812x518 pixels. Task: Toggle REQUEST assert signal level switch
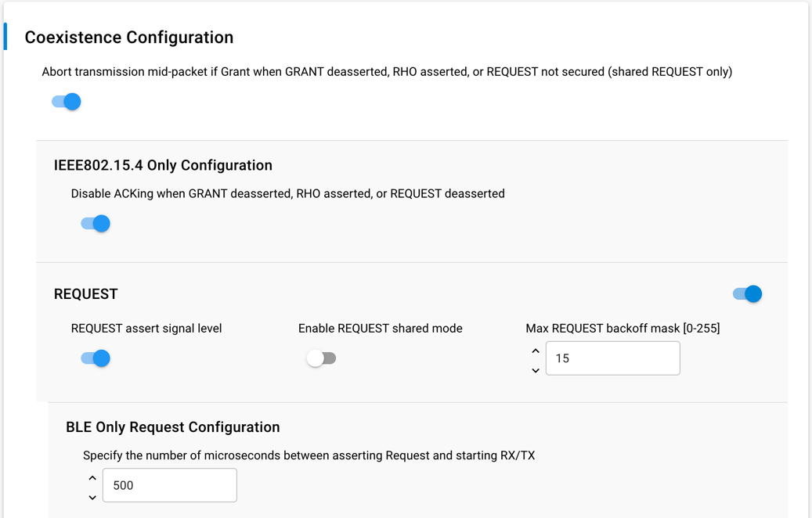point(96,358)
